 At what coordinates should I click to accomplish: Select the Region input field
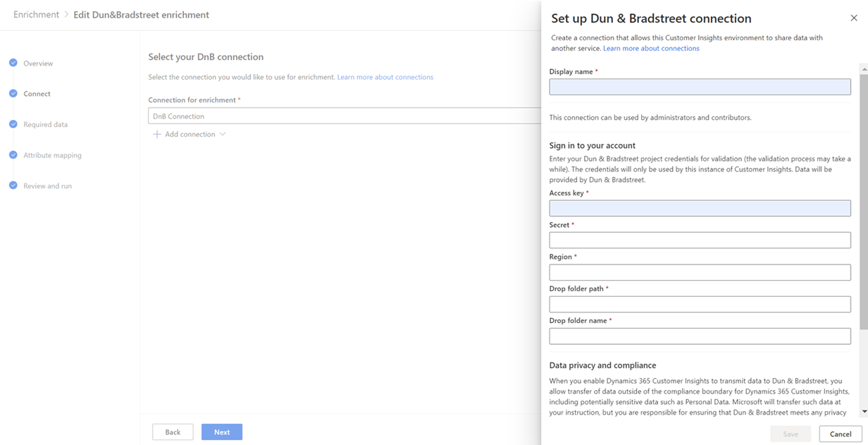[700, 272]
